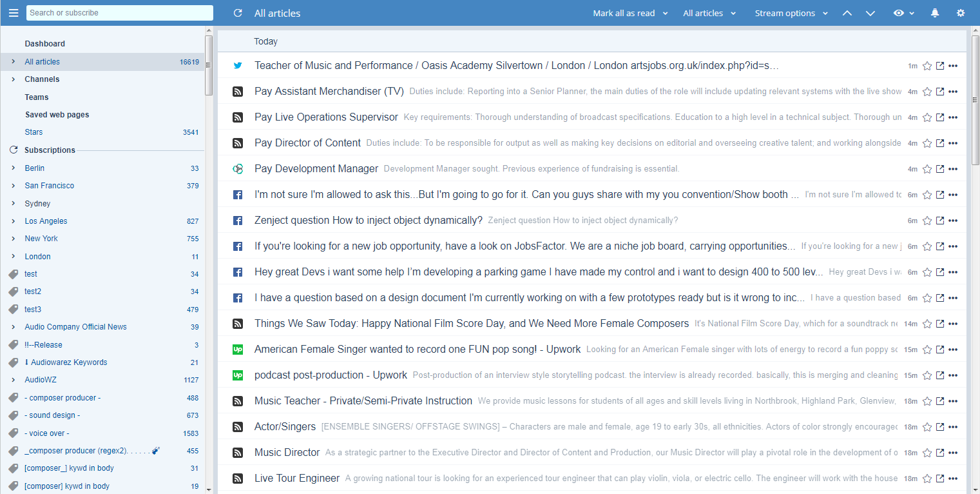Open the composer producer tag
Viewport: 980px width, 494px height.
click(x=62, y=398)
